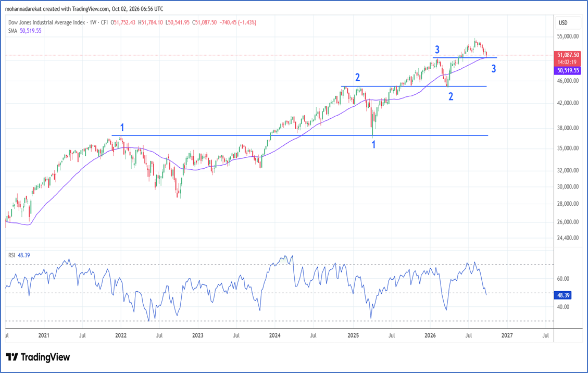Click the 42,000.00 price axis label
The height and width of the screenshot is (373, 588).
[568, 103]
